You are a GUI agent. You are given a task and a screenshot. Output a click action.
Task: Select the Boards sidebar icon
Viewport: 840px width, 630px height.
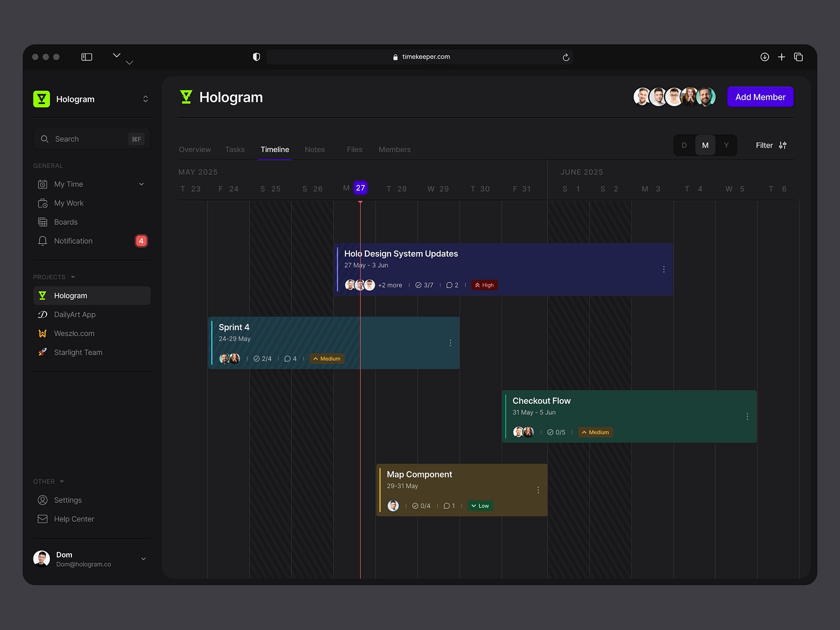click(43, 222)
